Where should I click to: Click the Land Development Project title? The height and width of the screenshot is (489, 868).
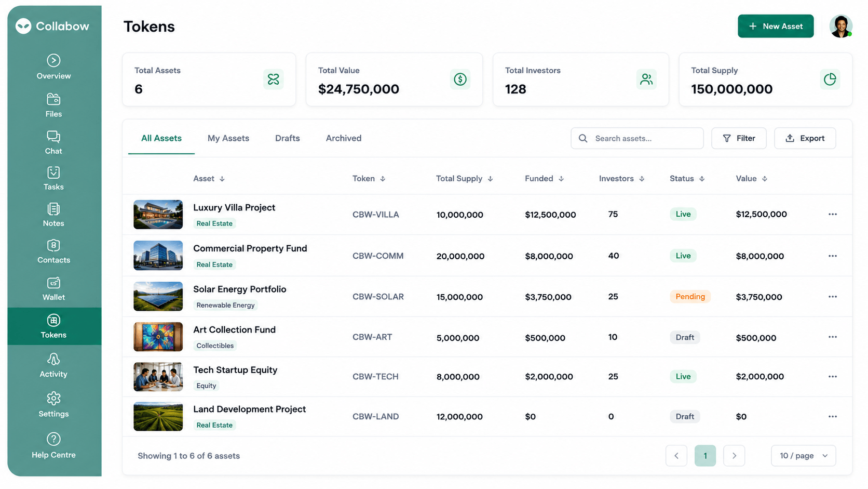pos(249,409)
